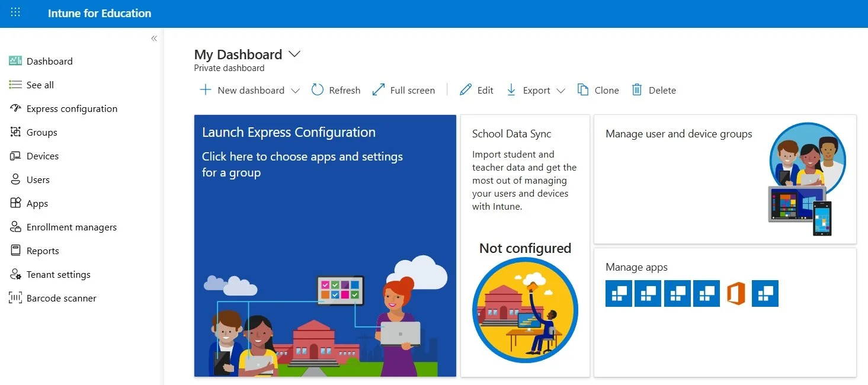868x385 pixels.
Task: Click 'Click here to choose apps and settings' text
Action: pyautogui.click(x=302, y=165)
